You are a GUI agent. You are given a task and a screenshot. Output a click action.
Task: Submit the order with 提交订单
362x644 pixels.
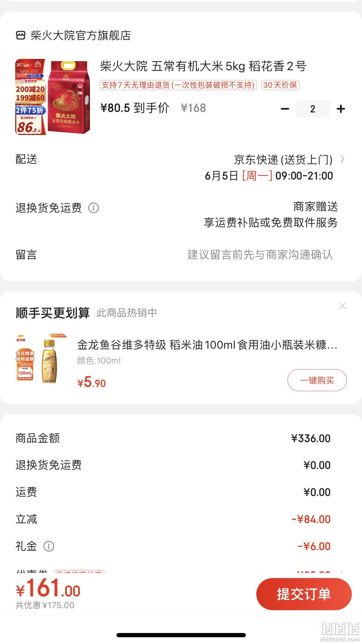[x=304, y=594]
